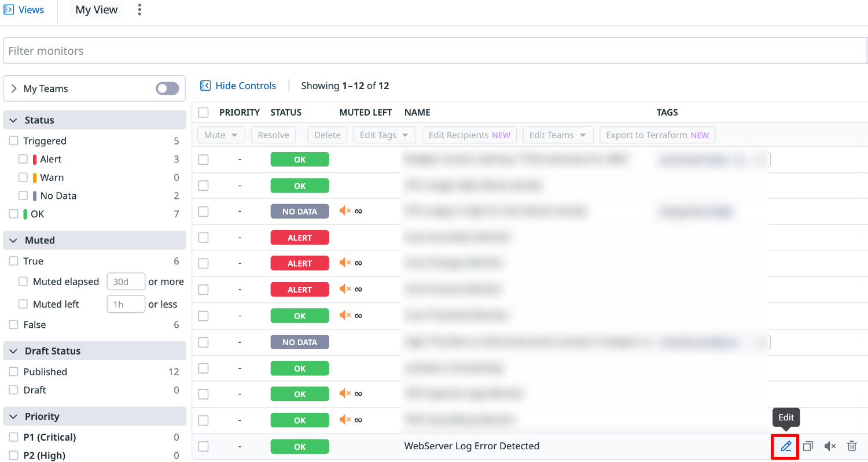Expand the My Teams section chevron
The height and width of the screenshot is (462, 868).
tap(14, 88)
